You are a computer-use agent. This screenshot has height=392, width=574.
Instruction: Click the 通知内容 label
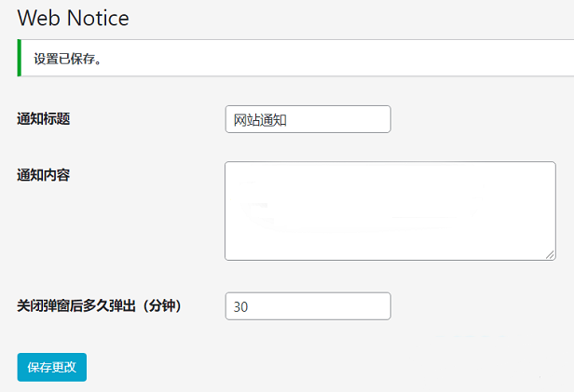[x=44, y=174]
